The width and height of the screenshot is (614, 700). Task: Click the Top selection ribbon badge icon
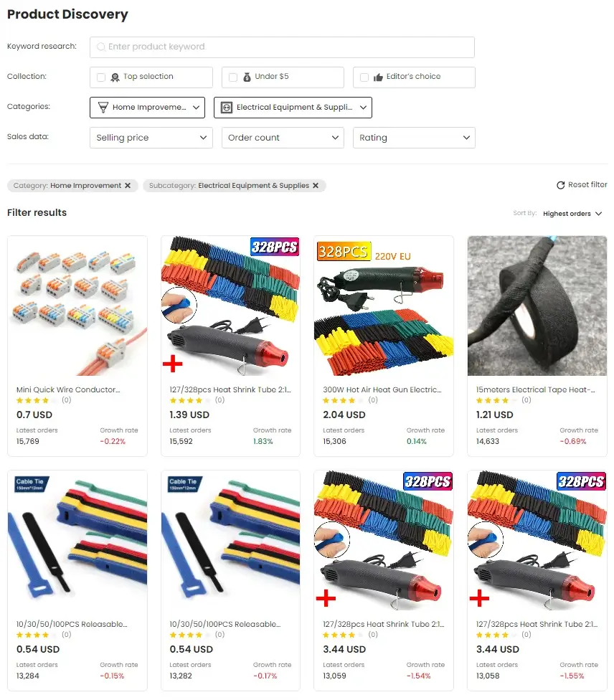(115, 77)
